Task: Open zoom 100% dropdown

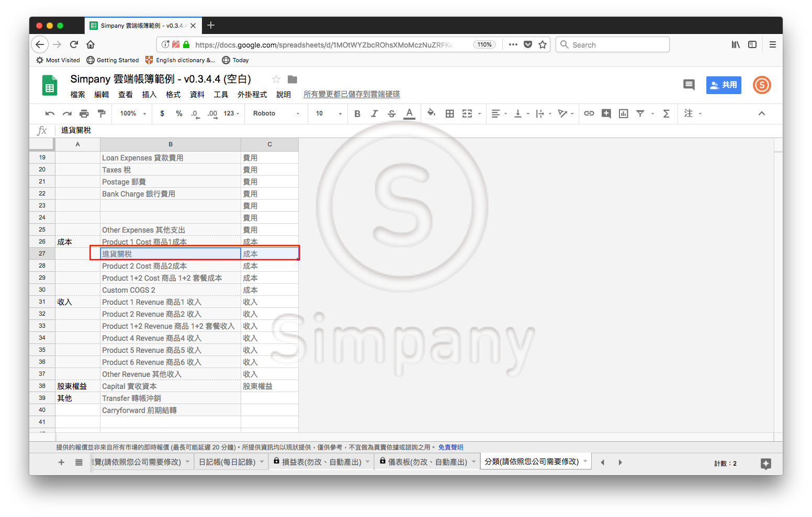Action: tap(133, 113)
